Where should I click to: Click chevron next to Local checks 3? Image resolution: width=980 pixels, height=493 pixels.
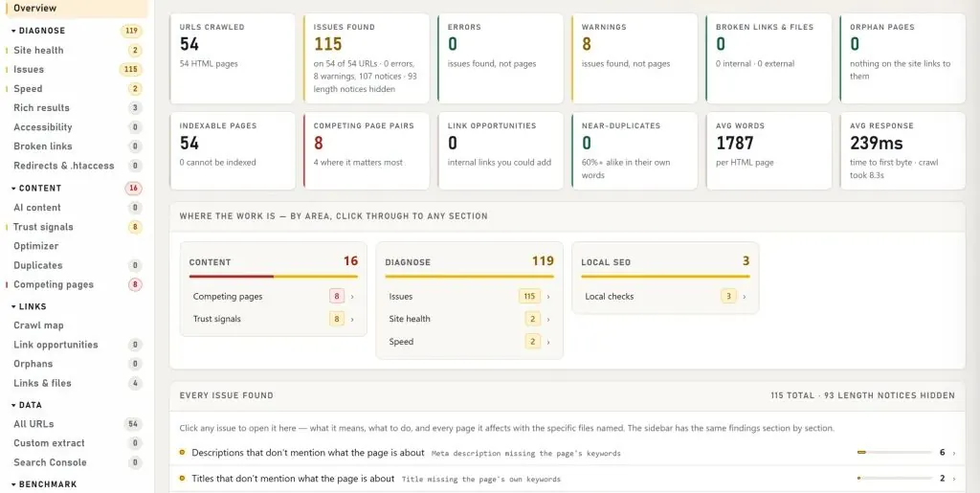click(x=745, y=297)
